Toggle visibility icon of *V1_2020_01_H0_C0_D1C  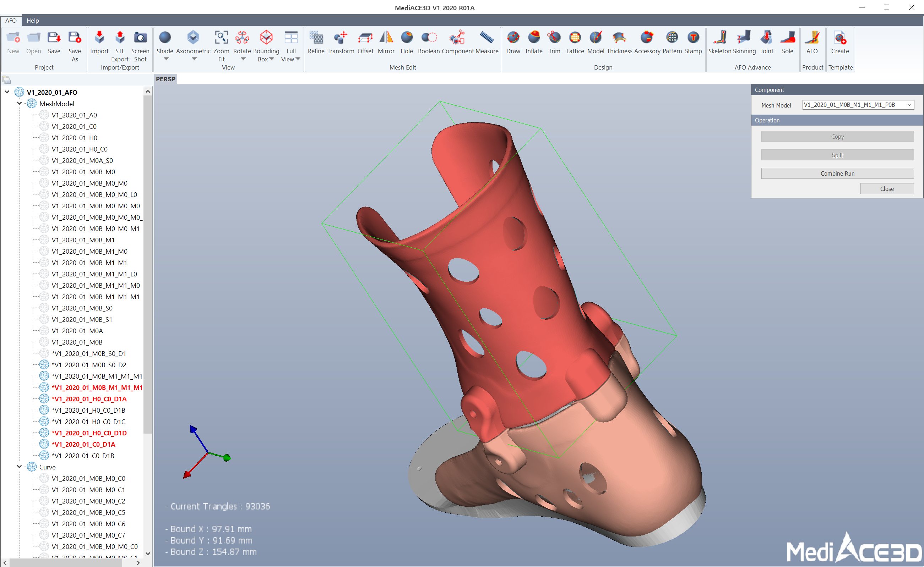(44, 422)
